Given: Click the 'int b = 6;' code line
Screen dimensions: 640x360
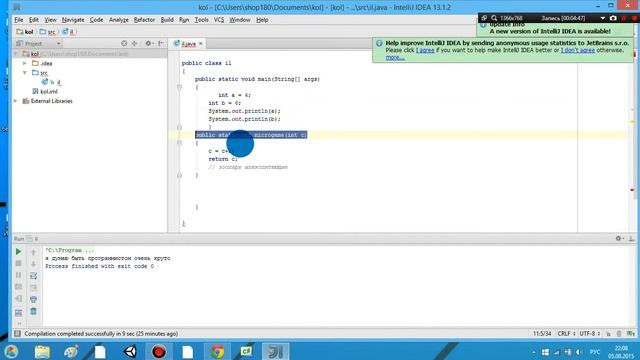Looking at the screenshot, I should point(224,103).
